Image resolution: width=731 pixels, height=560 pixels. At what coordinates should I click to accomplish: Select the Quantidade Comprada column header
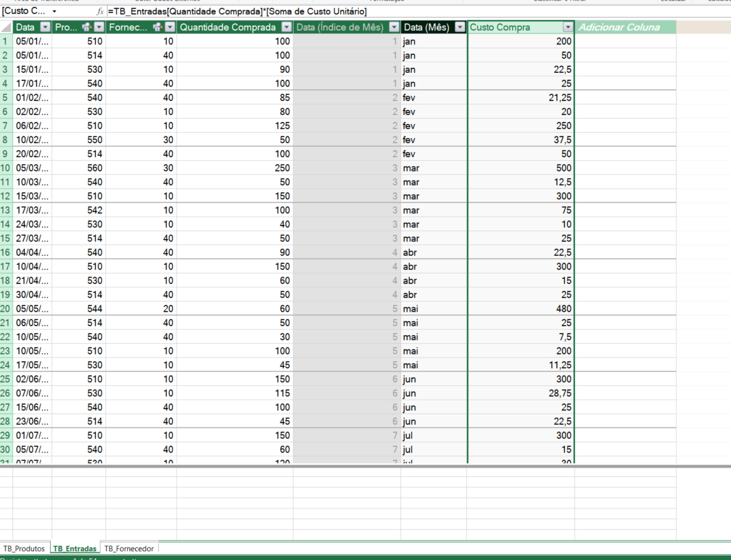coord(228,27)
